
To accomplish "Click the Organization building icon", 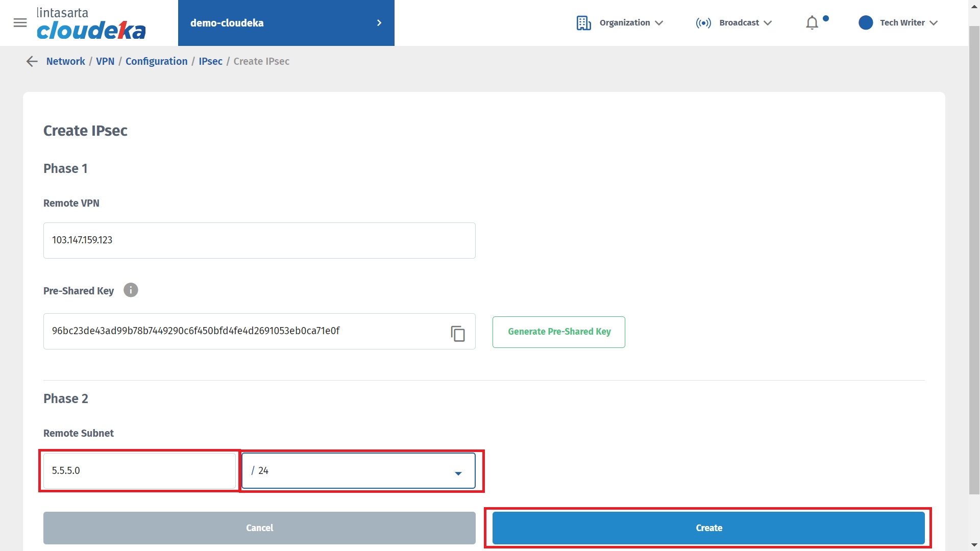I will [583, 23].
